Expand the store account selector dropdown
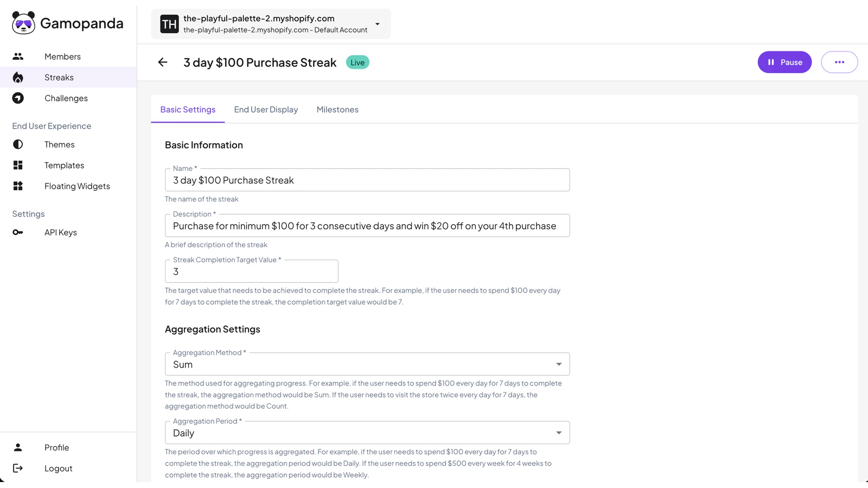This screenshot has width=868, height=488. coord(271,24)
